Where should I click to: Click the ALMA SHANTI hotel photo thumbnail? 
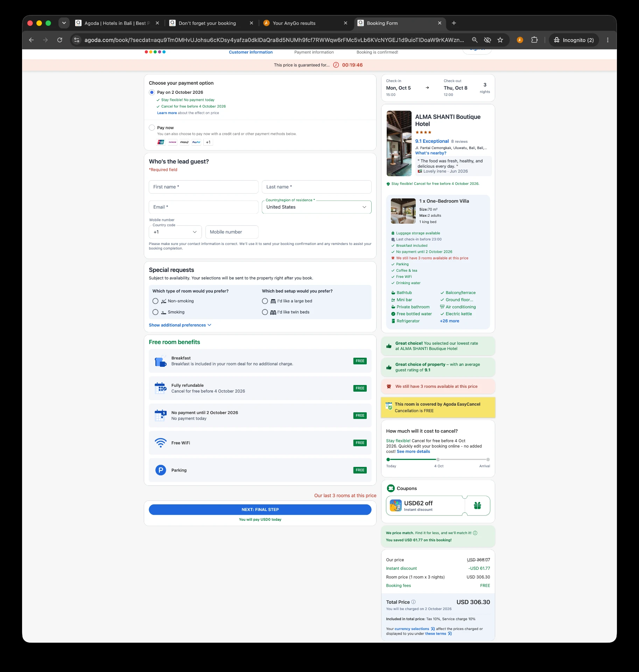click(399, 143)
